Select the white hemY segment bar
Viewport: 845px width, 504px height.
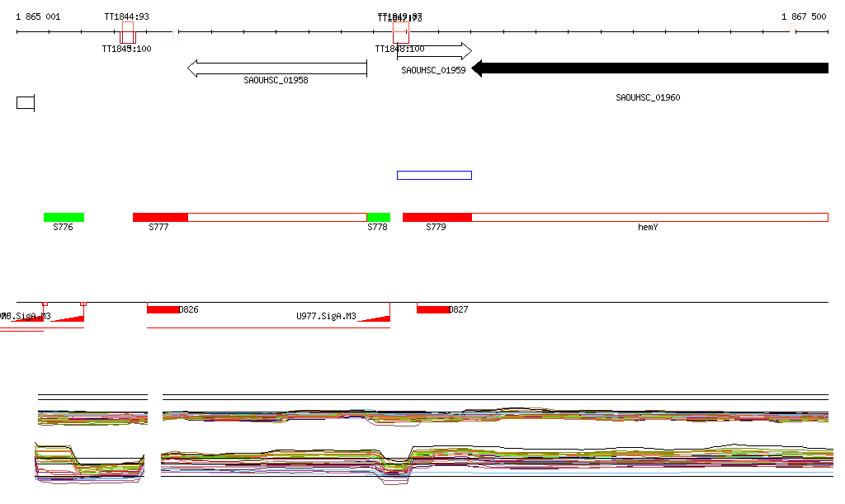coord(650,218)
